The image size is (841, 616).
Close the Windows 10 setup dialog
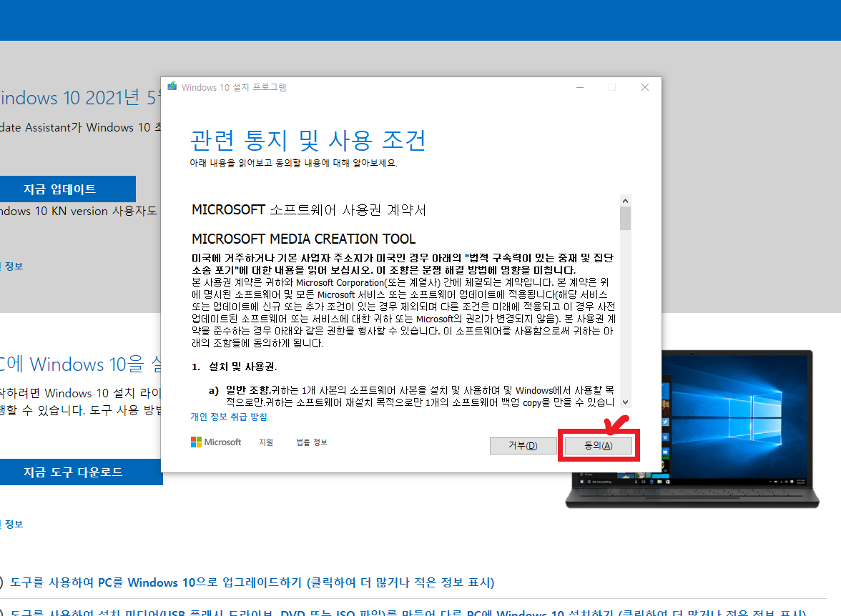[645, 87]
